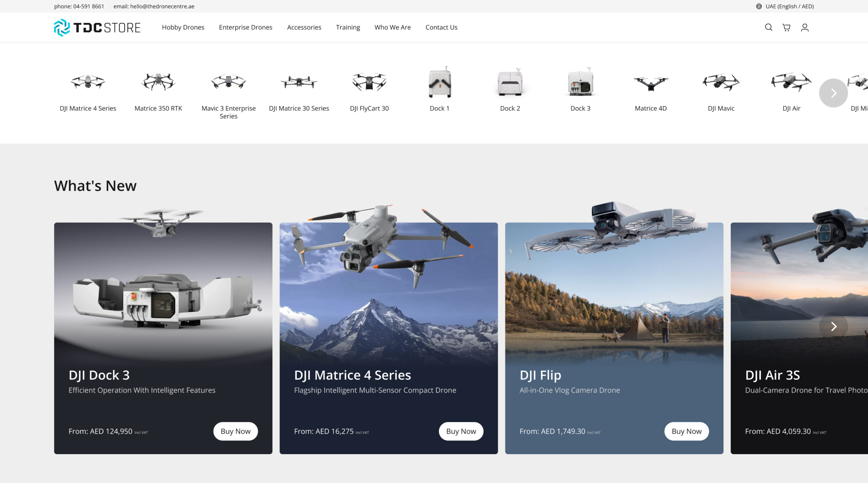The image size is (868, 483).
Task: Click the price From: AED 4,059.30
Action: (778, 431)
